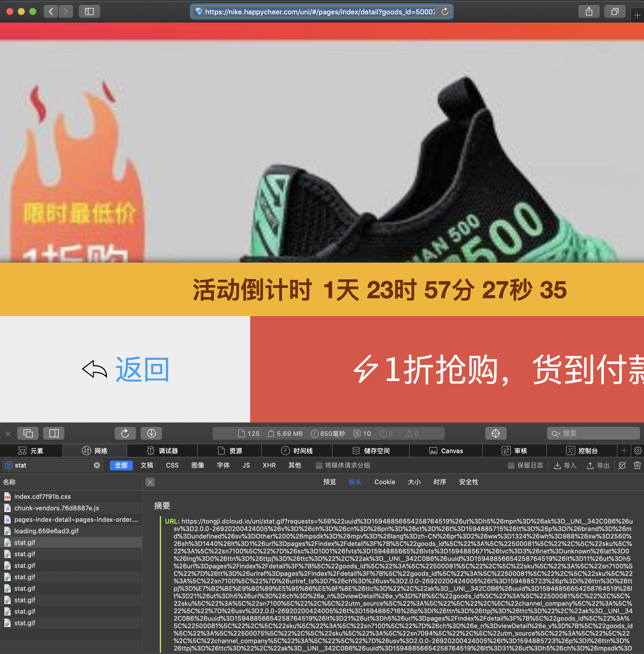
Task: Open the 大小 detail tab
Action: [414, 482]
